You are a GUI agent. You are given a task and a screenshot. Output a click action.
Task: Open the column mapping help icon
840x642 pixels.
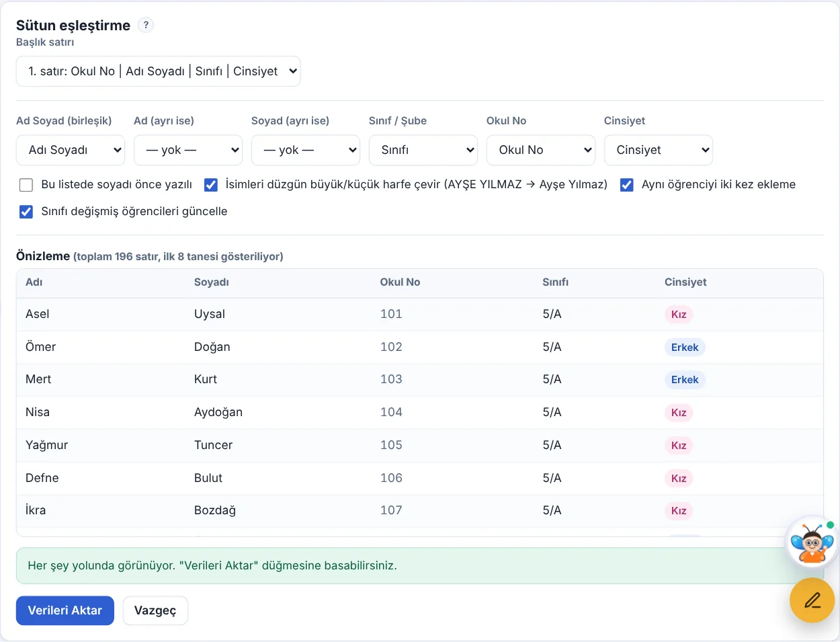(x=146, y=25)
